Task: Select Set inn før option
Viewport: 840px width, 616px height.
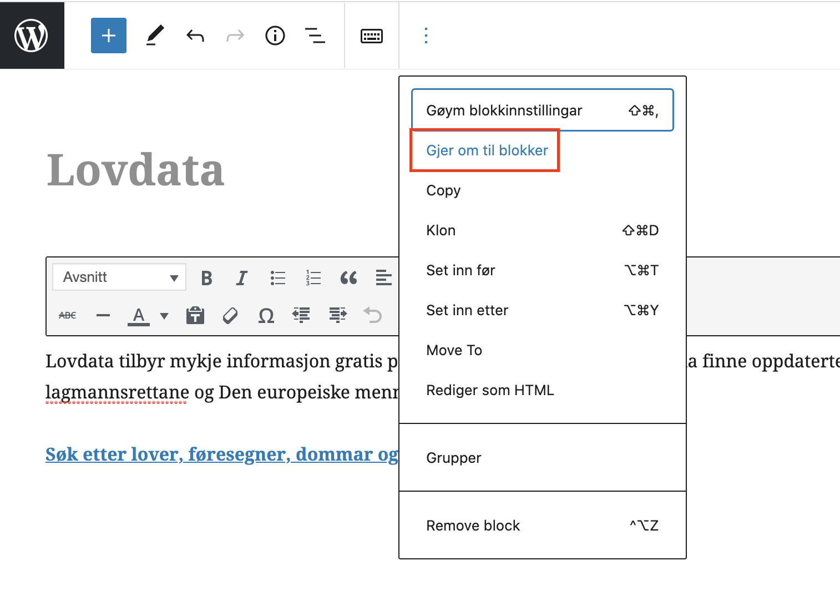Action: 543,270
